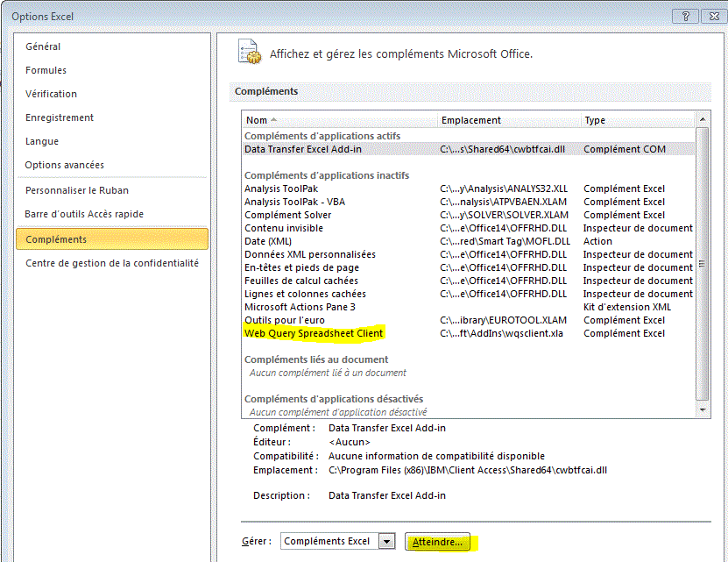Click the path ending in SOLVER.XLAM
Viewport: 728px width, 562px height.
tap(505, 215)
